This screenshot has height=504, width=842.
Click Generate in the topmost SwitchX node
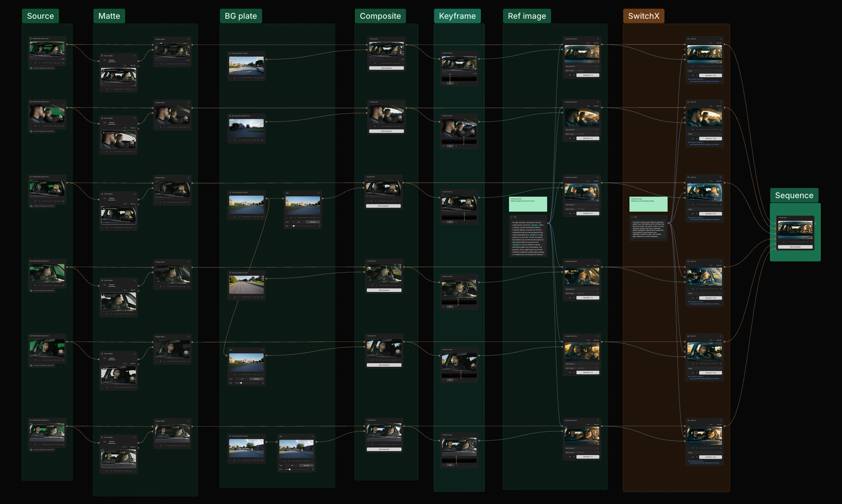(x=710, y=75)
